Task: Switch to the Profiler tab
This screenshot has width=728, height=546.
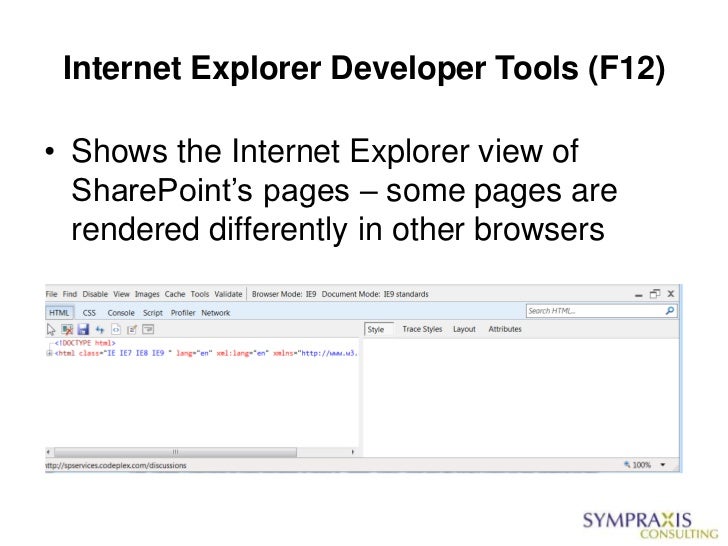Action: (183, 313)
